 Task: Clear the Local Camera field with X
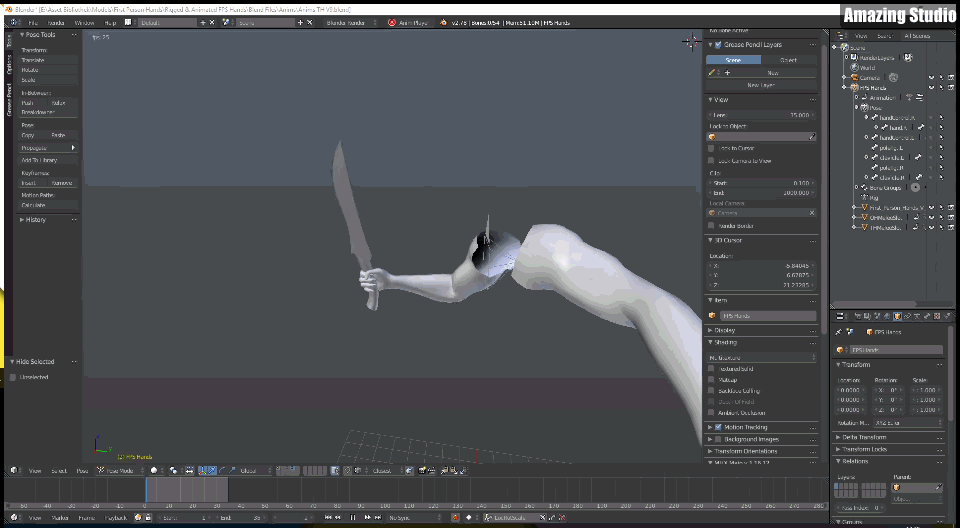tap(811, 212)
